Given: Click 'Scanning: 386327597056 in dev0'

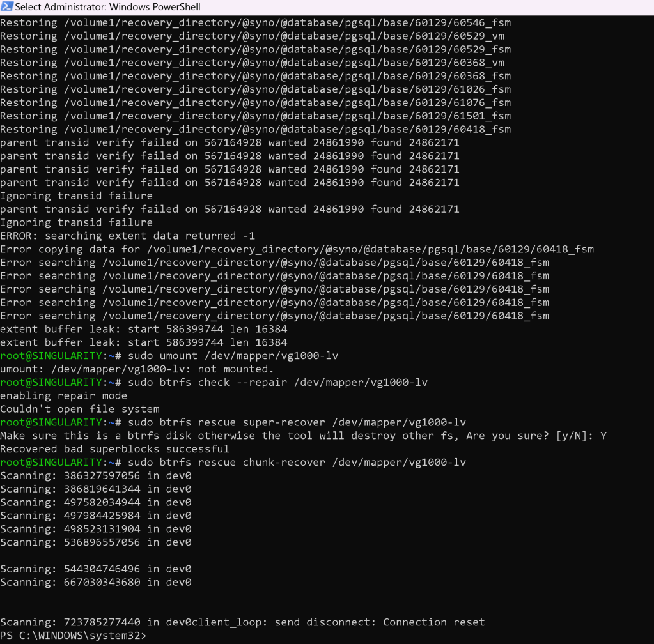Looking at the screenshot, I should 95,476.
